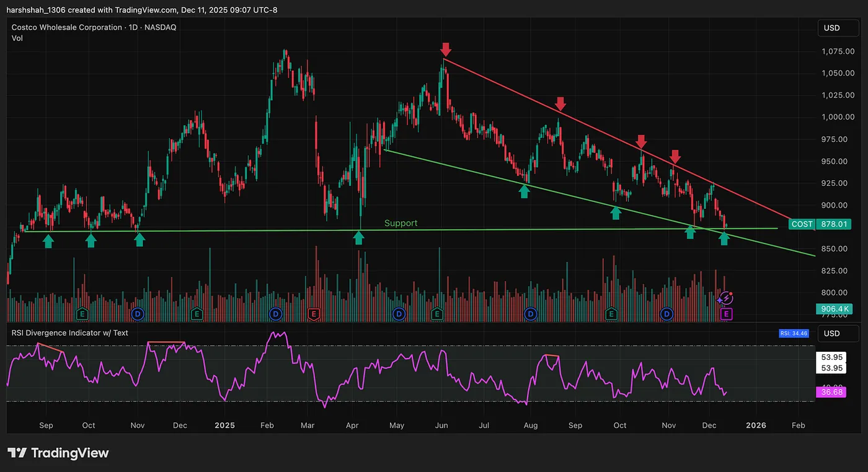Click the 2025 label on the time axis

tap(224, 425)
